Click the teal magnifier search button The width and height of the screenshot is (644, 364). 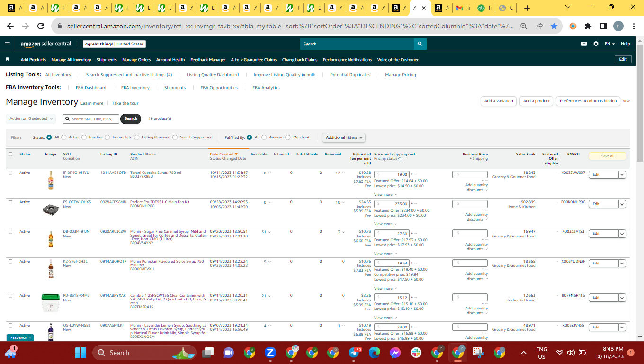420,44
